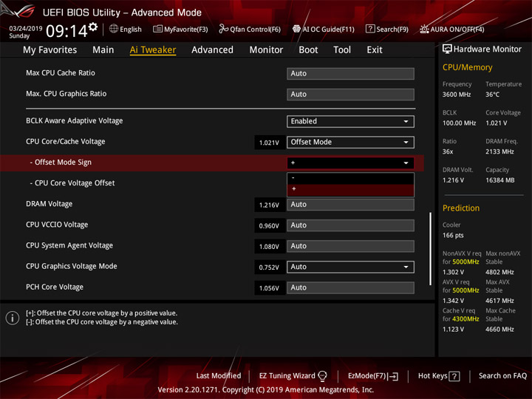Screen dimensions: 532x399
Task: Select the minus sign option
Action: (350, 179)
